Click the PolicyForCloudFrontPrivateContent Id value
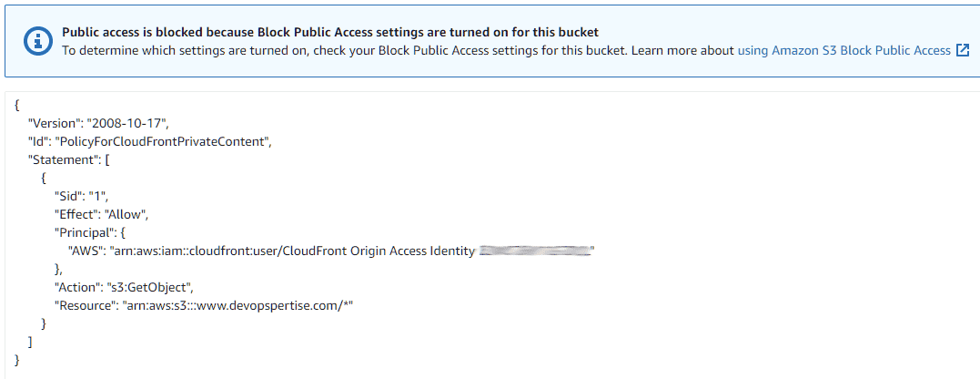This screenshot has height=379, width=980. point(163,141)
